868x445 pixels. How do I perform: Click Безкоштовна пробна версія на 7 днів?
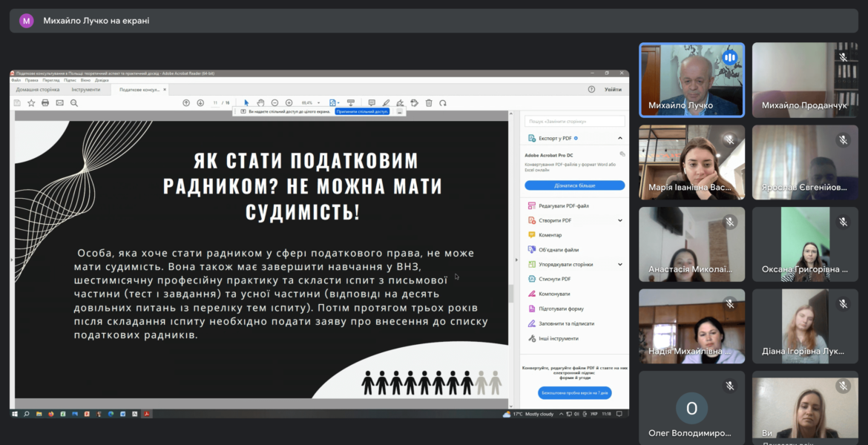point(575,393)
